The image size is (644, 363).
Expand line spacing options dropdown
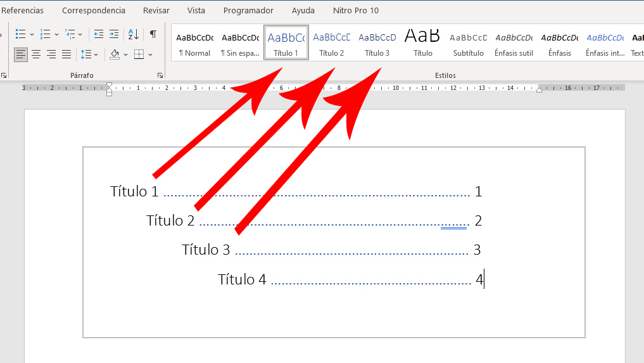tap(96, 54)
